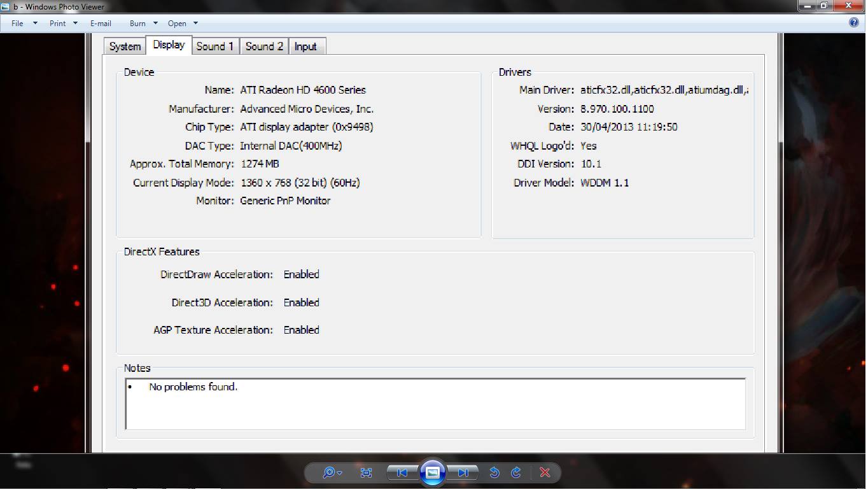
Task: Go back to the previous photo
Action: (x=402, y=472)
